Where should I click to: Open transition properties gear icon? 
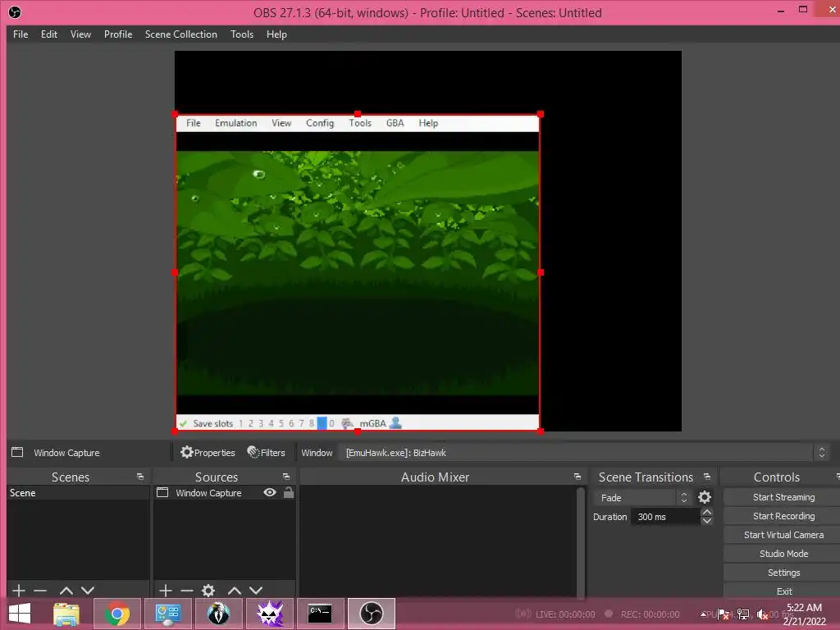705,498
